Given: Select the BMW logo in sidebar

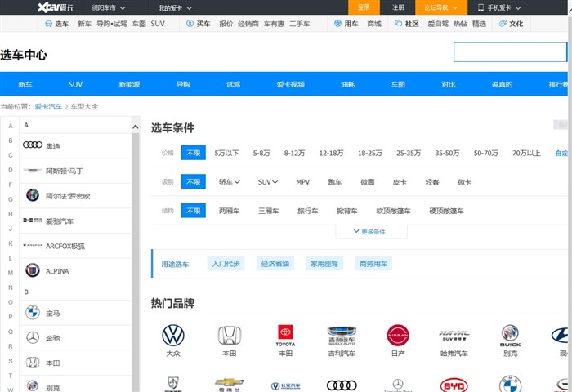Looking at the screenshot, I should [33, 313].
